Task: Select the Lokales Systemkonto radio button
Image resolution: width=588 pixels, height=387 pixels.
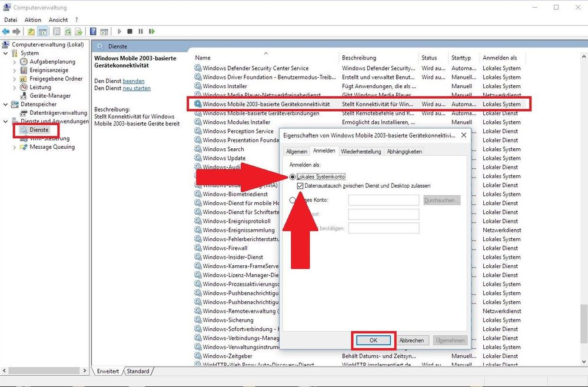Action: click(293, 176)
